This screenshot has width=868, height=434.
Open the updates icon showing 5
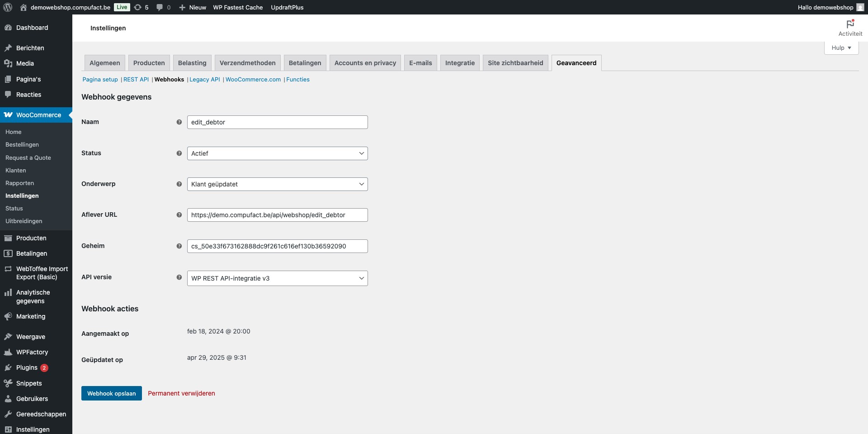(x=138, y=7)
